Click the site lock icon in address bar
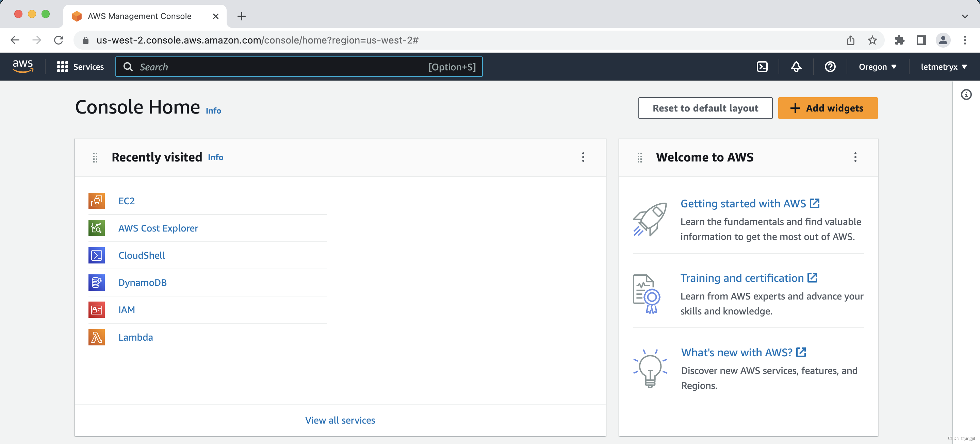980x444 pixels. 86,40
